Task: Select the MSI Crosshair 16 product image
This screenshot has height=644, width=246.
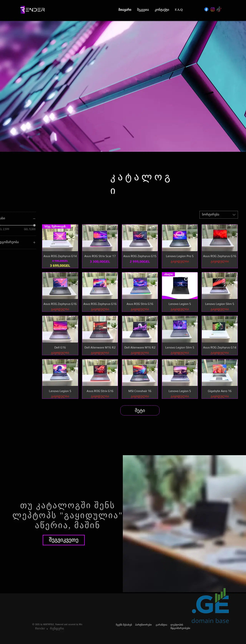Action: 140,372
